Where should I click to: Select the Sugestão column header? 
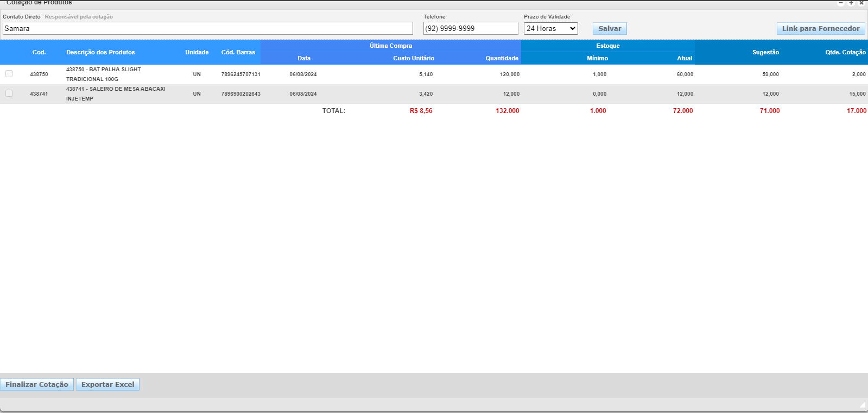click(765, 52)
